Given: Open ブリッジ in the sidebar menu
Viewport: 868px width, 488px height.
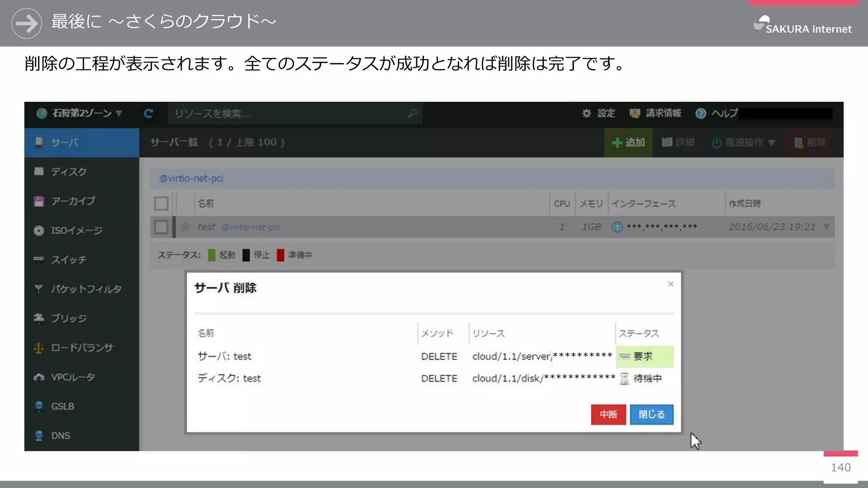Looking at the screenshot, I should [x=82, y=318].
